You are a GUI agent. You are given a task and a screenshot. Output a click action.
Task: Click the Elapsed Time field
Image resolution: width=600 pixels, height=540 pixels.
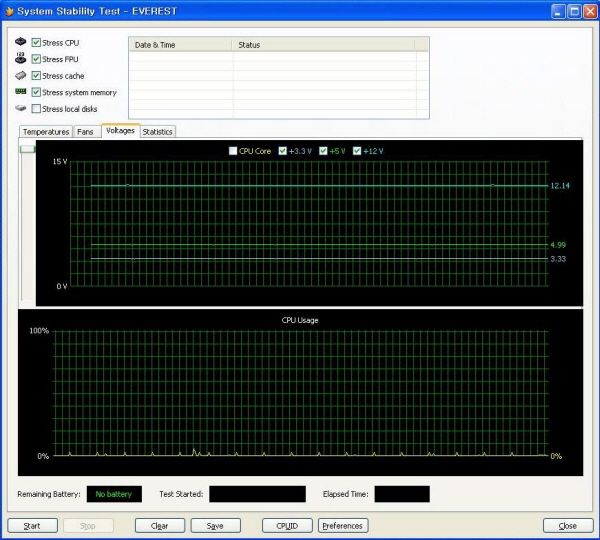point(402,494)
